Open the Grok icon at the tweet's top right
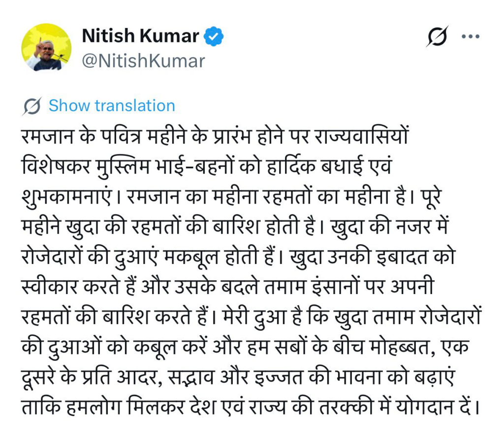This screenshot has height=444, width=504. (x=437, y=37)
